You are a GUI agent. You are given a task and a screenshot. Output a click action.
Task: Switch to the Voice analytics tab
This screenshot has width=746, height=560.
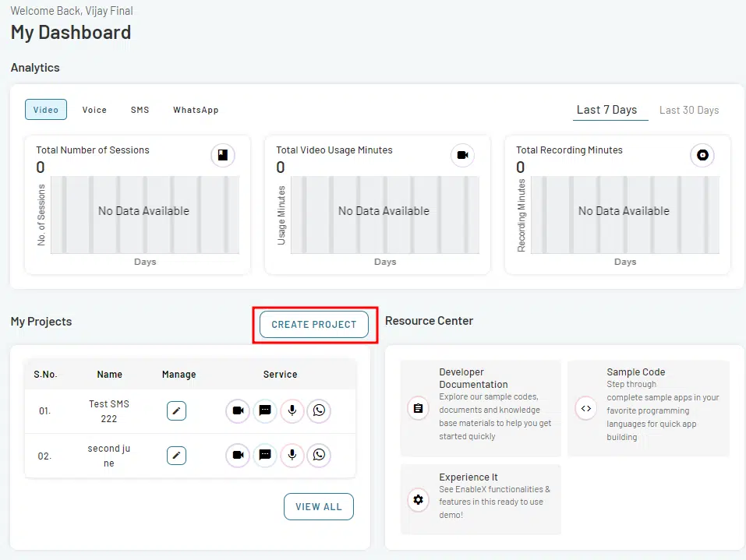pyautogui.click(x=94, y=110)
